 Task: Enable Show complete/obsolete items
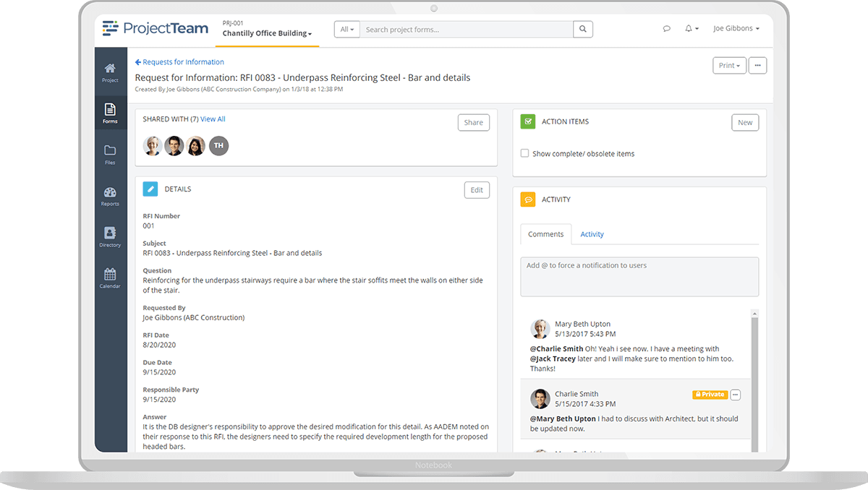[525, 153]
